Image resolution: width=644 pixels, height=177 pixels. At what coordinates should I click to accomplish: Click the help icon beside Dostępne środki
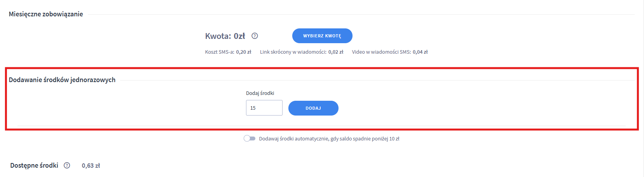(67, 165)
